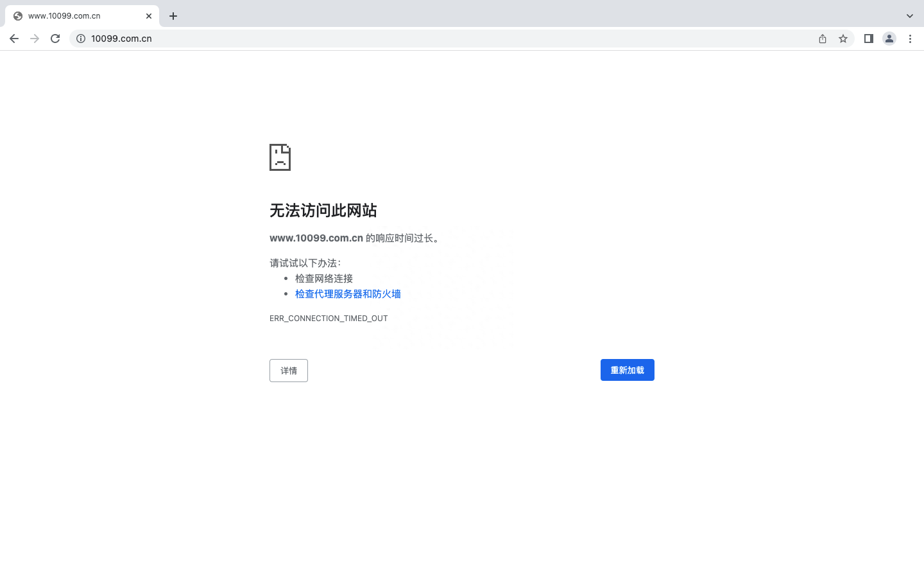
Task: Close the www.10099.com.cn tab
Action: click(x=149, y=15)
